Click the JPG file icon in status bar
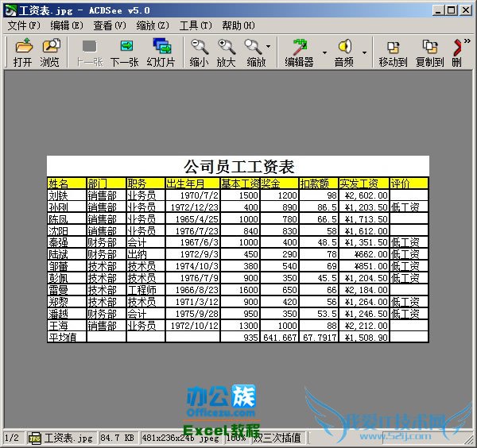The image size is (477, 448). (35, 438)
